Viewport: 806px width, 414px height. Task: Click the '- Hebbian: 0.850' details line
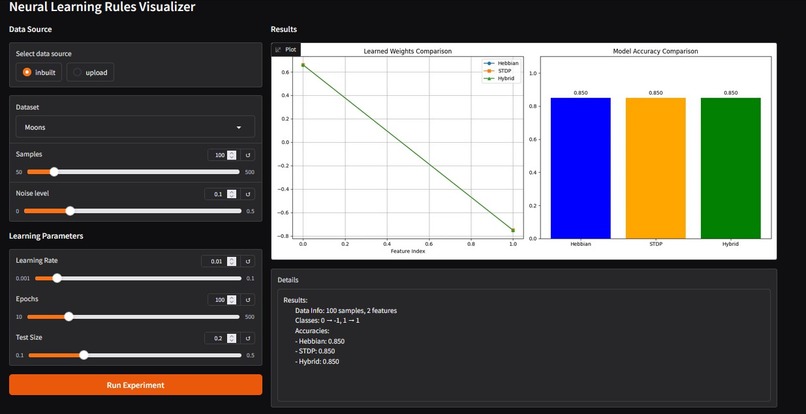pos(320,341)
